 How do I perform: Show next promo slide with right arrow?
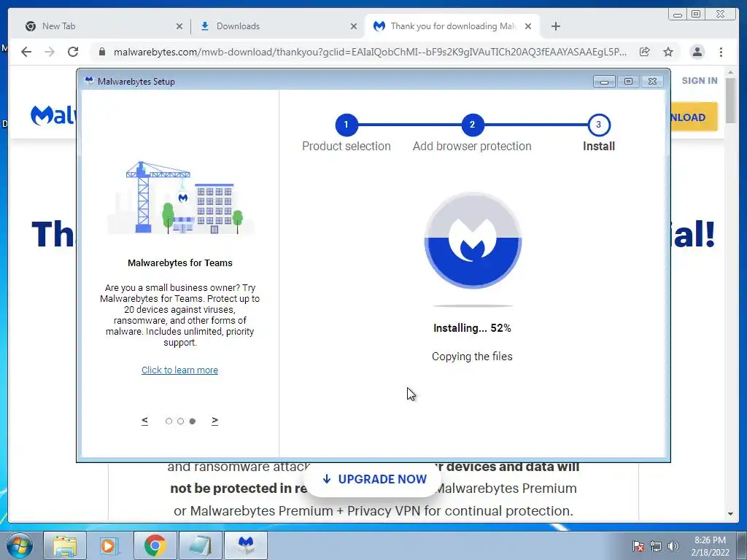pos(215,421)
